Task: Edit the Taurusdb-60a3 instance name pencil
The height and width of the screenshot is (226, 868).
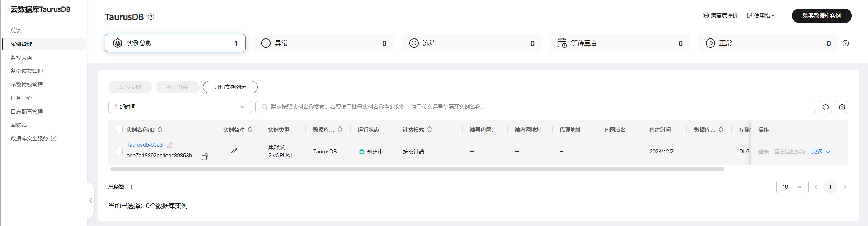Action: pyautogui.click(x=170, y=145)
